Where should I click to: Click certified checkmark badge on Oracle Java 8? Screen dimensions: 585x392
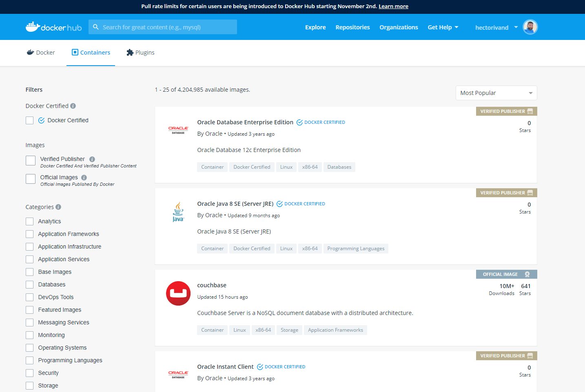click(x=279, y=204)
